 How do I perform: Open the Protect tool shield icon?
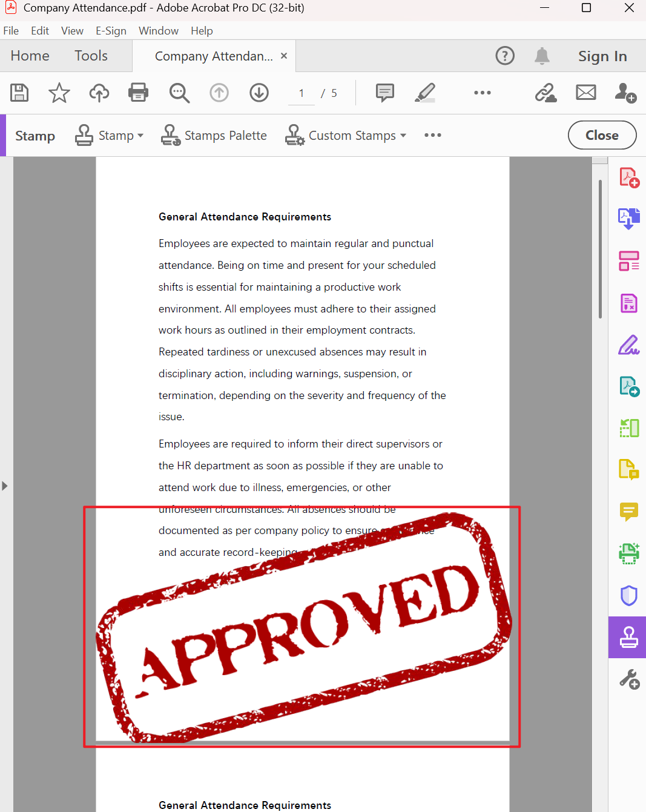click(x=628, y=595)
